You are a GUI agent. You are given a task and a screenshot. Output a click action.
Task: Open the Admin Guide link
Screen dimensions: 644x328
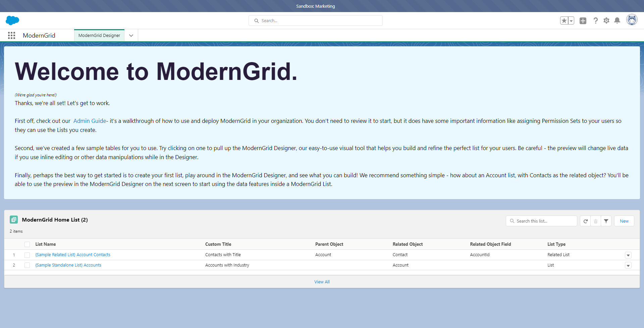tap(90, 121)
